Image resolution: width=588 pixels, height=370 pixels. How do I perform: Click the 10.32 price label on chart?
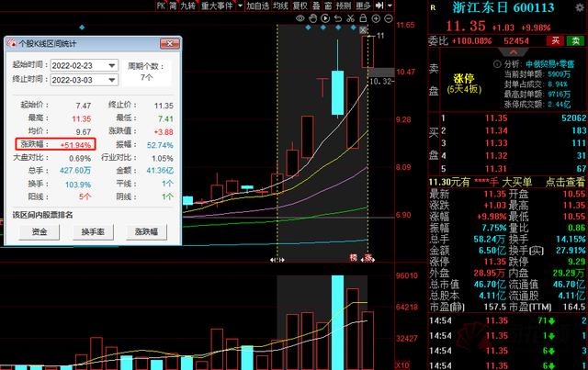point(379,81)
